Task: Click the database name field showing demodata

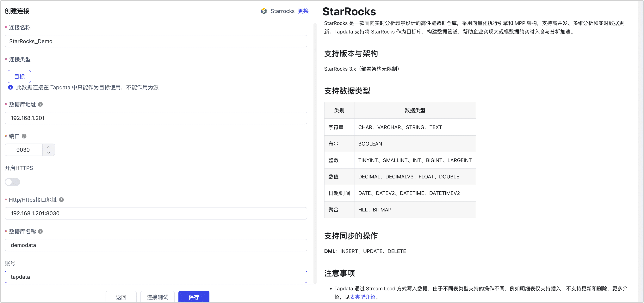Action: [156, 245]
